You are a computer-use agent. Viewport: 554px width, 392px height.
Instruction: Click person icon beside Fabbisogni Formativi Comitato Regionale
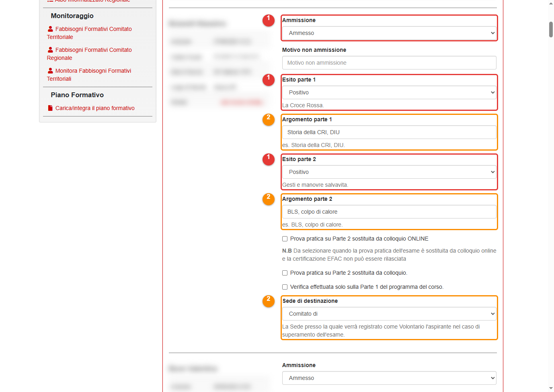tap(50, 50)
